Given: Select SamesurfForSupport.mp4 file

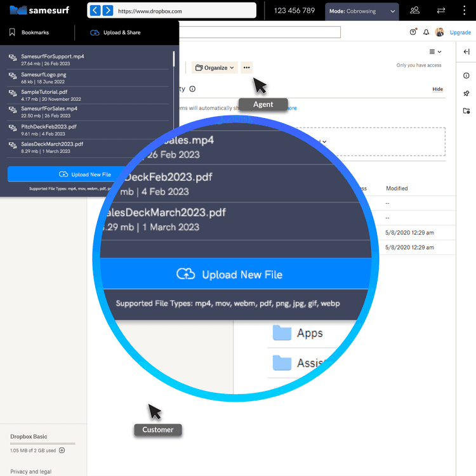Looking at the screenshot, I should point(88,60).
